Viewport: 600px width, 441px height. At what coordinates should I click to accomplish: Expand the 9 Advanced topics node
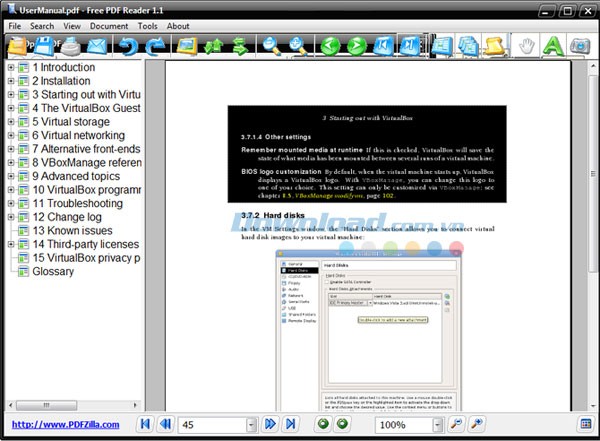pyautogui.click(x=11, y=176)
